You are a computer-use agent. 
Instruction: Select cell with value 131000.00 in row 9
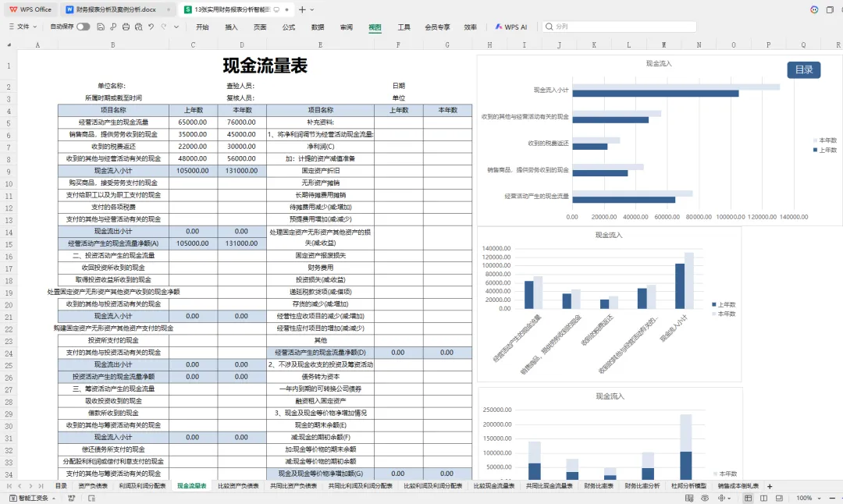pos(242,171)
